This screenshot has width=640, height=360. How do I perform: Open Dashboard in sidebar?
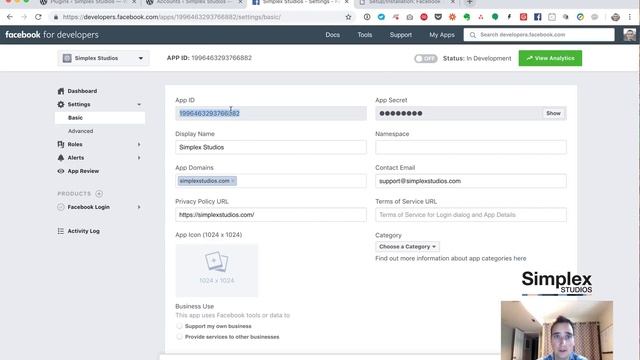click(82, 91)
